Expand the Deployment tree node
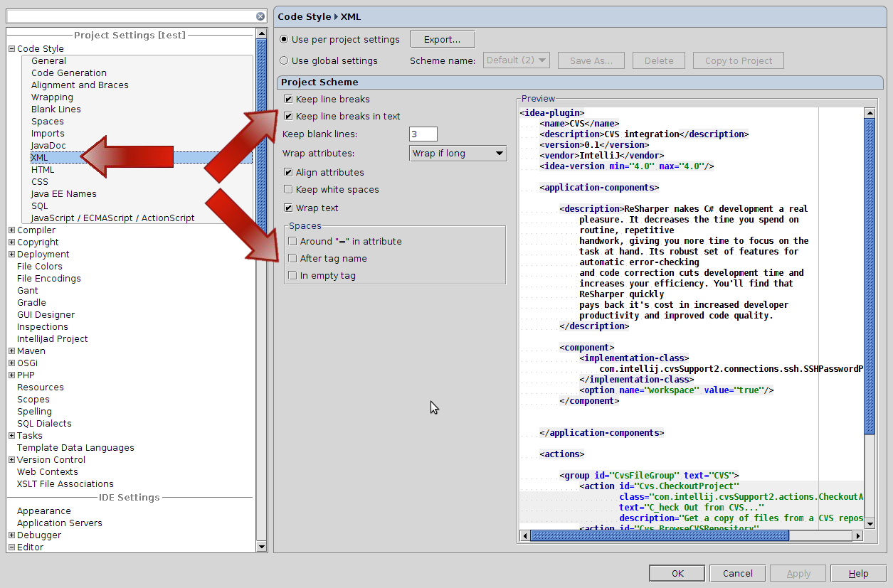This screenshot has height=588, width=893. (x=11, y=255)
